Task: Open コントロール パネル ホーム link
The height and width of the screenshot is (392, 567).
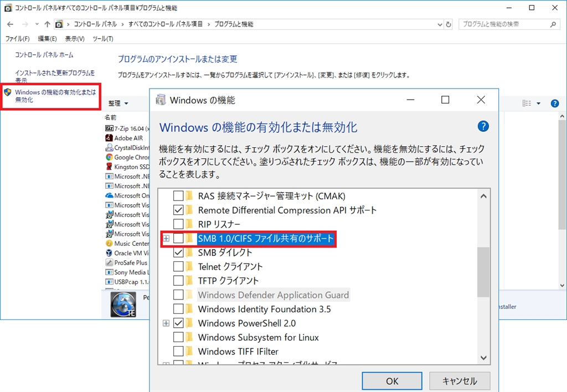Action: point(44,55)
